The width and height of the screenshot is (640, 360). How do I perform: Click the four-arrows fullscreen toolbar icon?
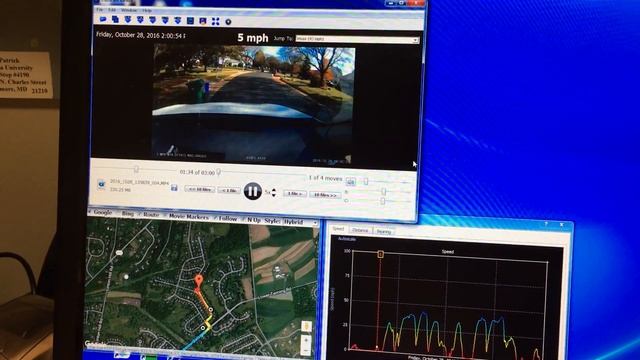216,22
